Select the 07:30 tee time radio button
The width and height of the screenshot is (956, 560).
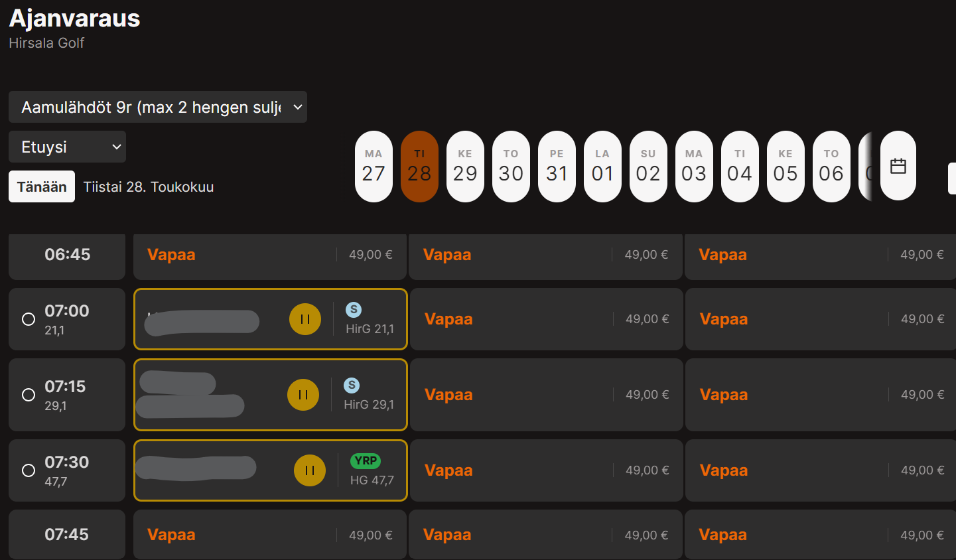(x=29, y=470)
